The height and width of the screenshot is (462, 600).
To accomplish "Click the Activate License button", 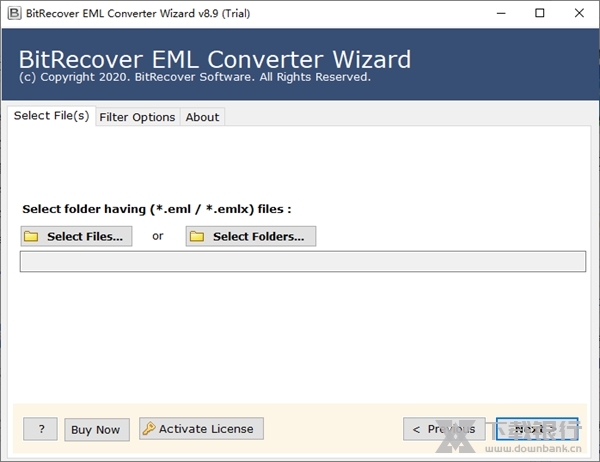I will [x=201, y=429].
